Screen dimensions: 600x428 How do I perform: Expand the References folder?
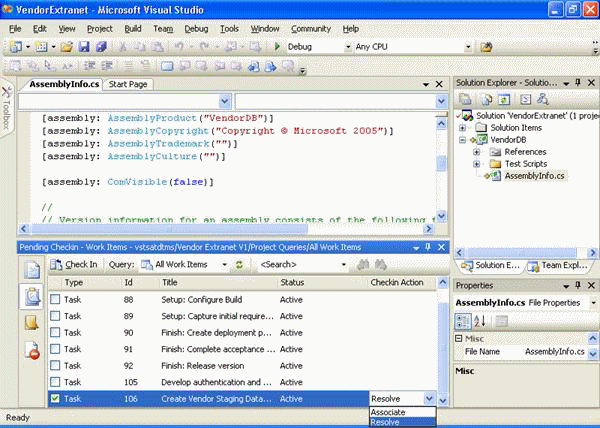coord(476,152)
